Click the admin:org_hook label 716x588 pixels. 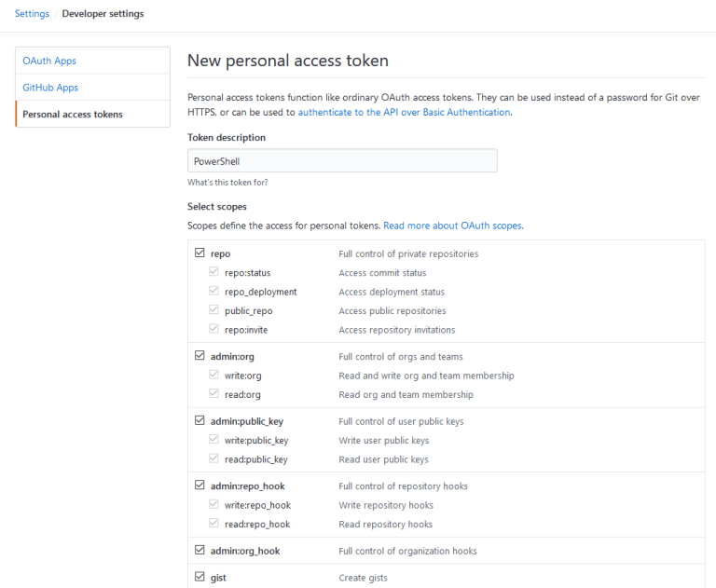[x=245, y=551]
